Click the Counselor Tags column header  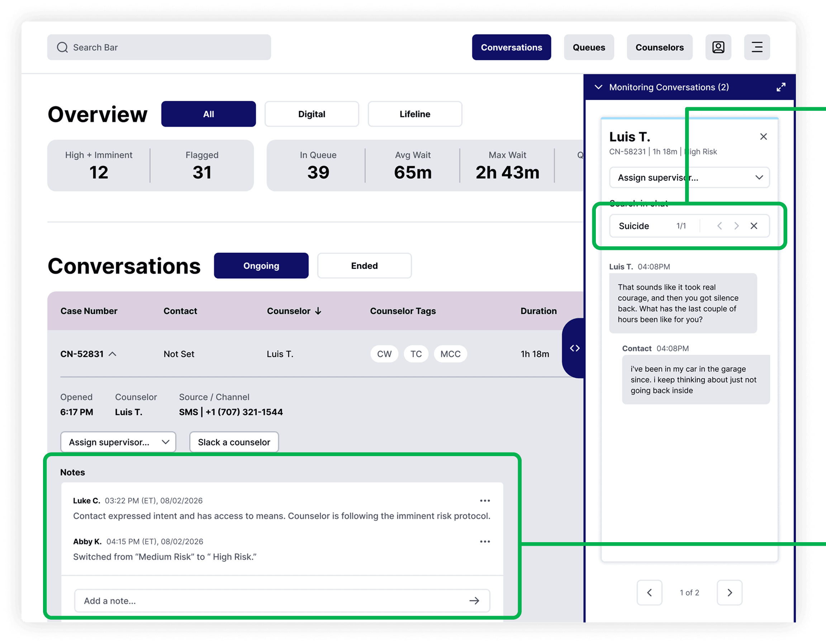tap(403, 311)
